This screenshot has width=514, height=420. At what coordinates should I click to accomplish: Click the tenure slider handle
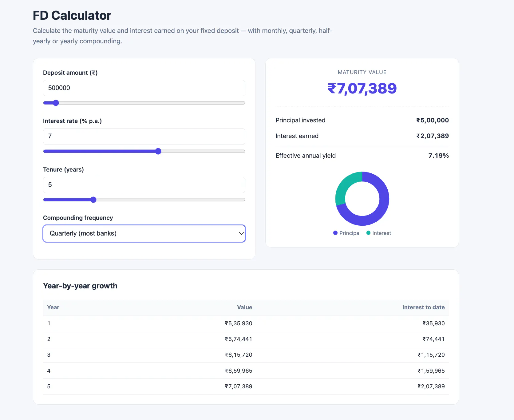pyautogui.click(x=93, y=200)
